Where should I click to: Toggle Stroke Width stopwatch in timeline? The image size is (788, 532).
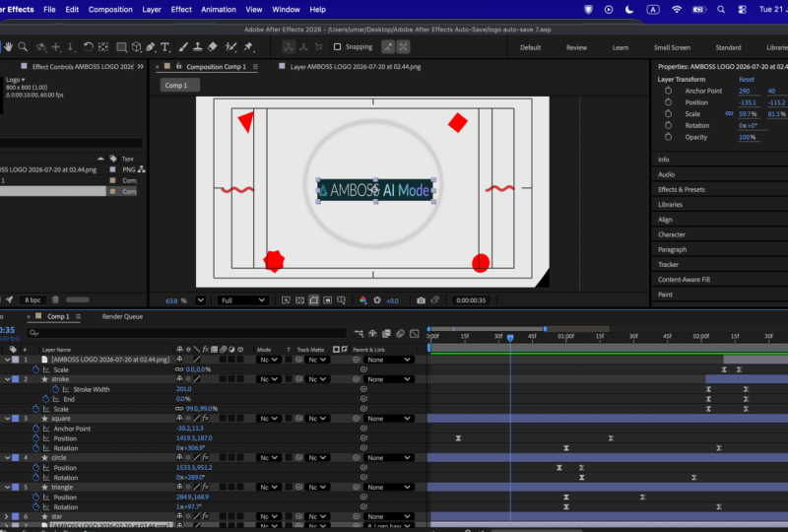[56, 389]
